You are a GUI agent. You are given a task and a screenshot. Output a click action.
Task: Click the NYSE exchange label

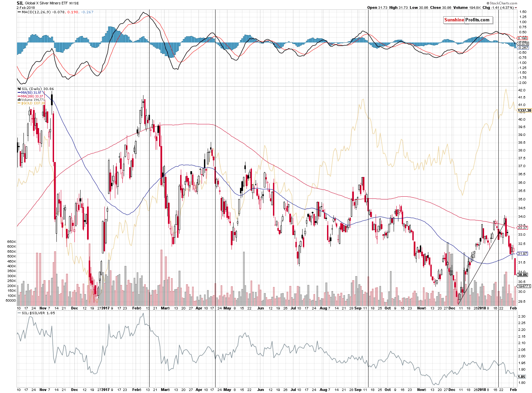click(x=74, y=3)
